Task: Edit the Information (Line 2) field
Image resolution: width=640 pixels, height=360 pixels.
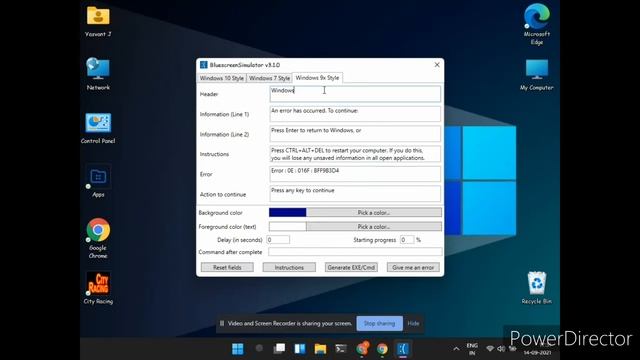Action: [x=355, y=134]
